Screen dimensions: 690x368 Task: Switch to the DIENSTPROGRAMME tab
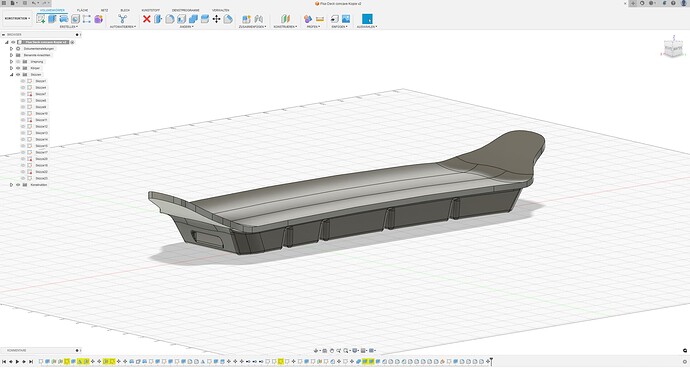[185, 10]
